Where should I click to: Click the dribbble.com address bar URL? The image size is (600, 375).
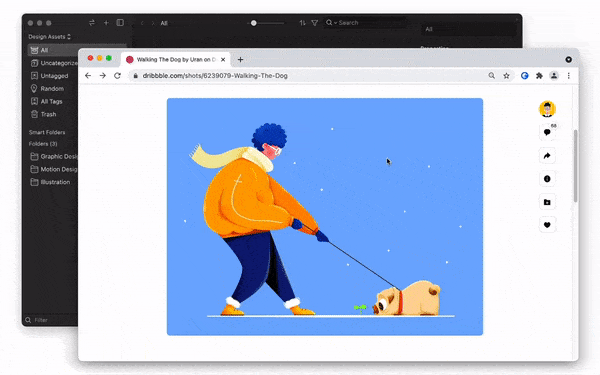(x=215, y=76)
